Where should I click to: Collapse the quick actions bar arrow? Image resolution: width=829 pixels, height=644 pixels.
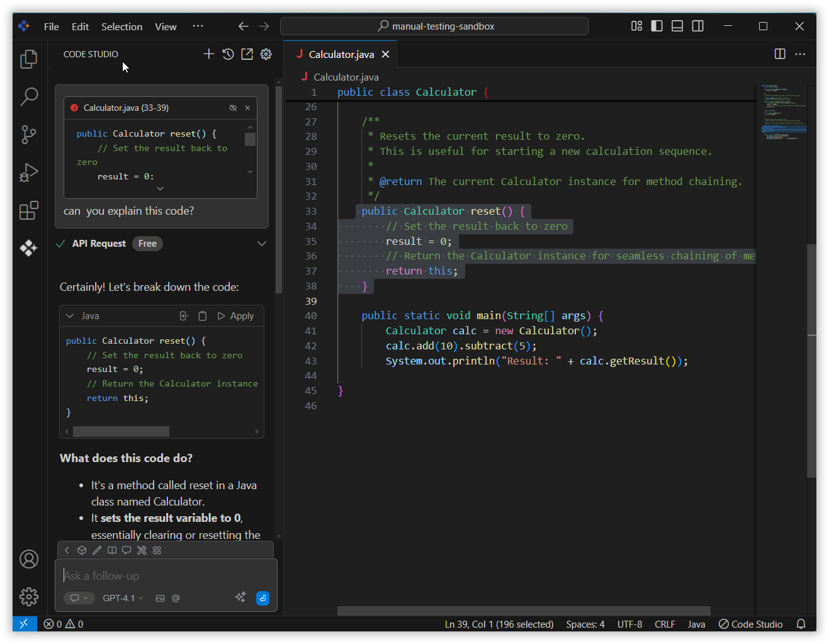pos(67,550)
